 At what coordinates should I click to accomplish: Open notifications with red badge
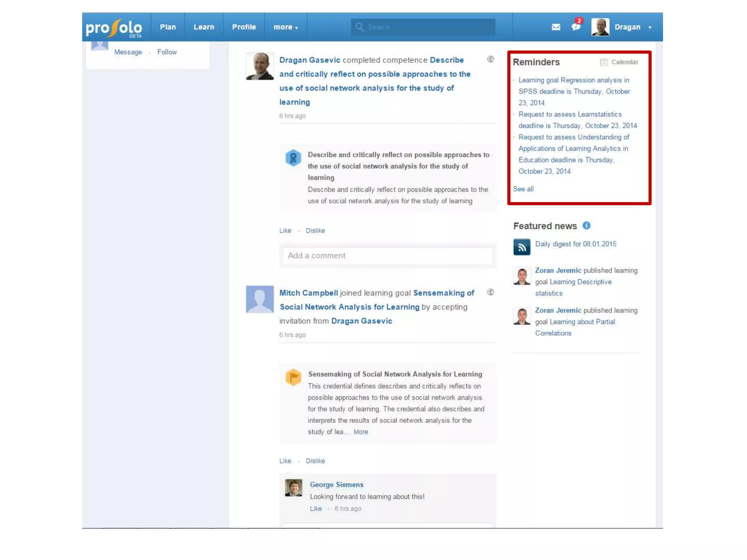(x=576, y=27)
